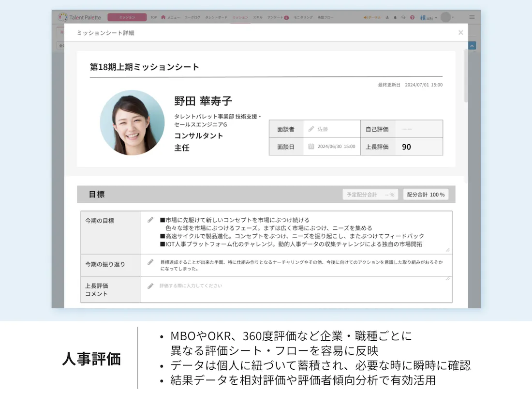Open the タレントボード menu

pyautogui.click(x=216, y=17)
